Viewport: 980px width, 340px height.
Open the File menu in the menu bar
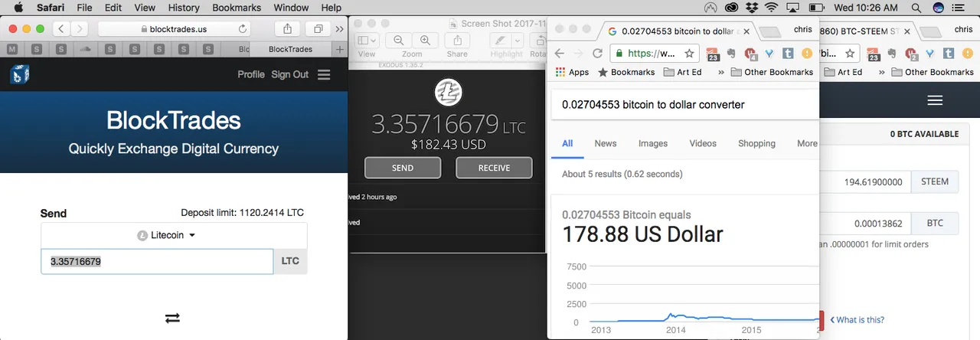84,8
